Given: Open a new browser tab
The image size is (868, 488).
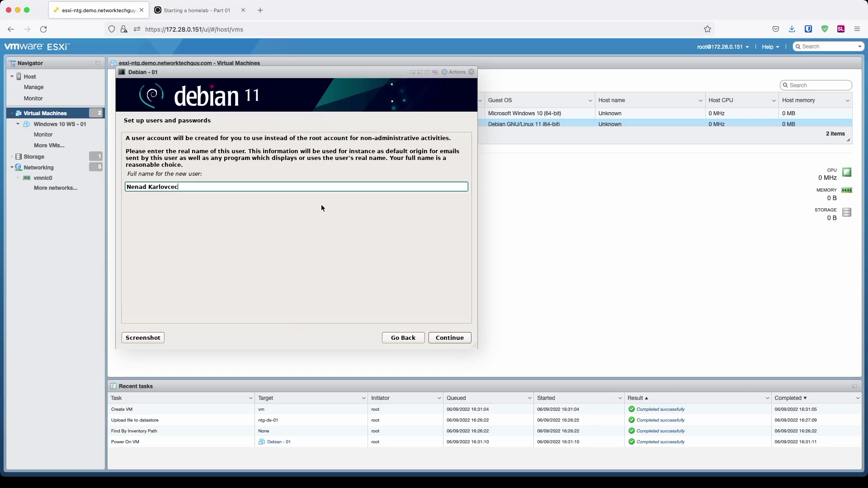Looking at the screenshot, I should tap(260, 10).
